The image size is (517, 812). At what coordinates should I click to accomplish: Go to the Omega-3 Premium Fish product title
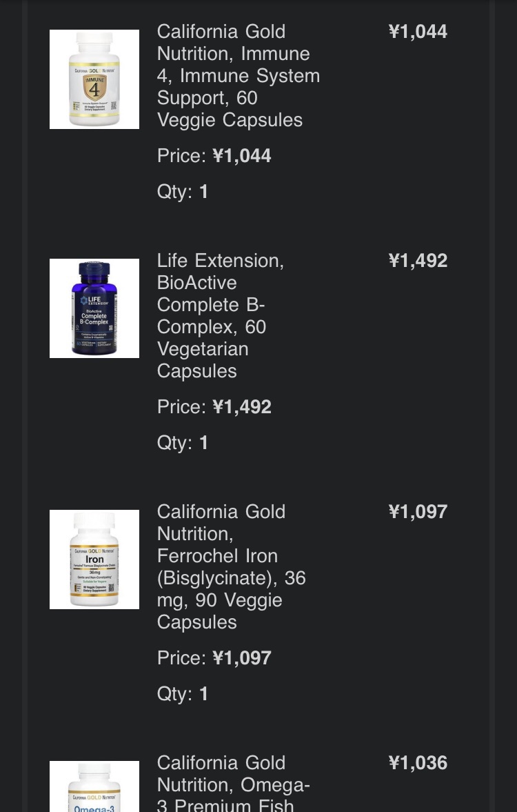pyautogui.click(x=233, y=784)
